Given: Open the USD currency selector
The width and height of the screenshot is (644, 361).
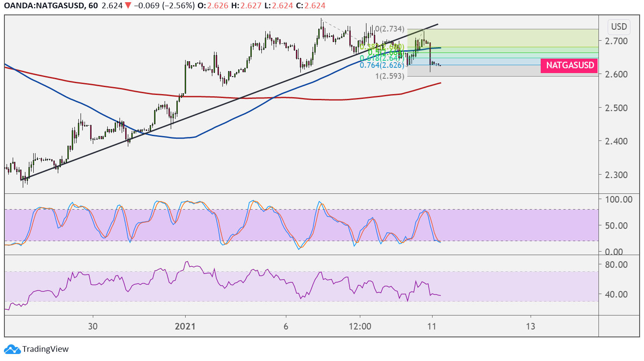Looking at the screenshot, I should click(x=619, y=27).
